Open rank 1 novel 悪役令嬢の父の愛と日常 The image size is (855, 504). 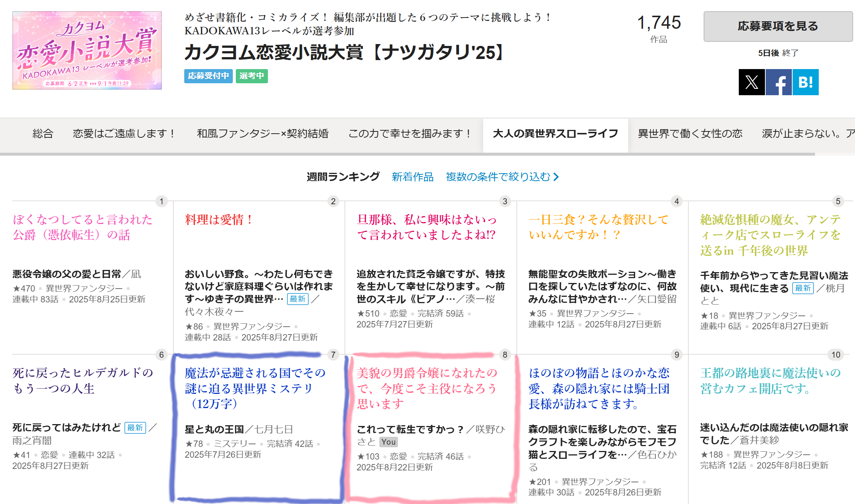click(x=67, y=274)
